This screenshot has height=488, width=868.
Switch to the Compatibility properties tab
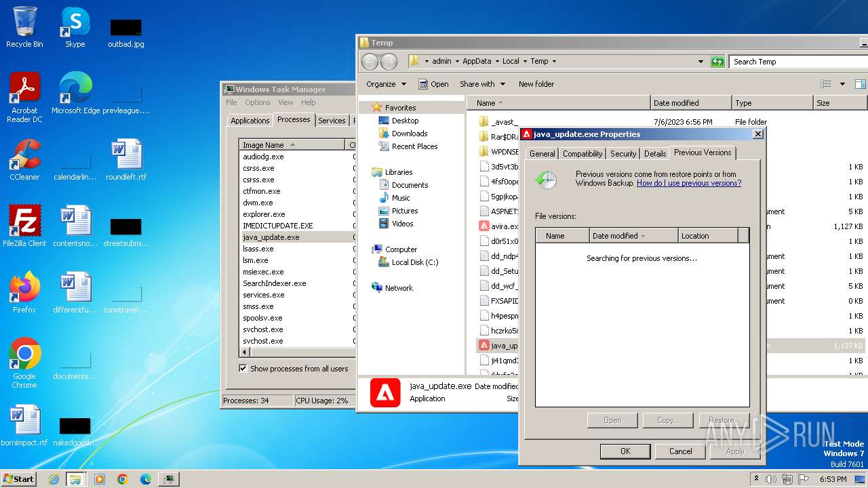click(x=583, y=154)
